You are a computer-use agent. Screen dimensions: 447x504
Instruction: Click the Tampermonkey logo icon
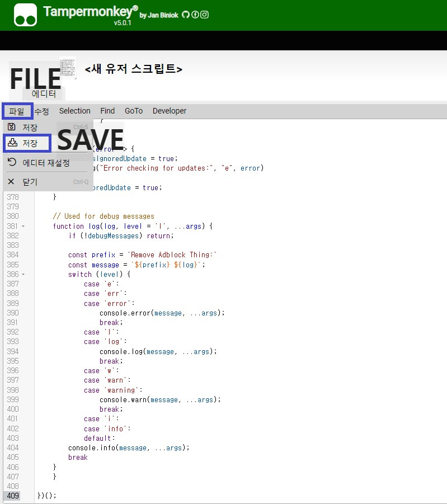coord(25,15)
